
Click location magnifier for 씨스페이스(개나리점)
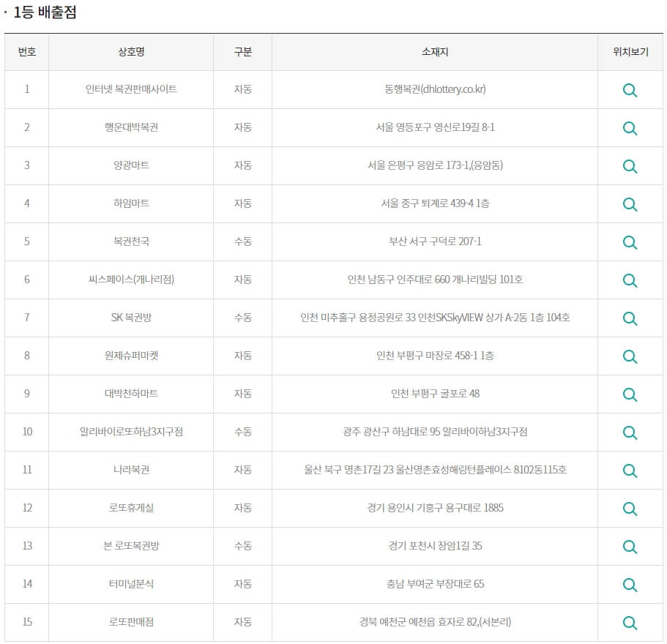click(630, 280)
